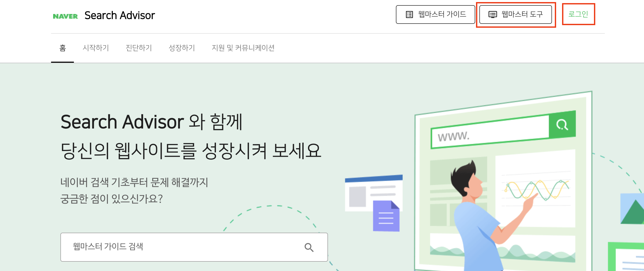Open the 시작하기 tab

pyautogui.click(x=96, y=48)
